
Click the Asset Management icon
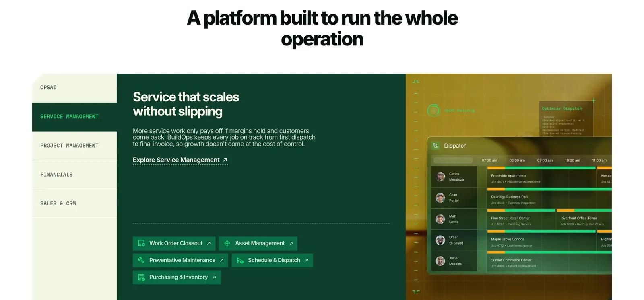tap(227, 243)
